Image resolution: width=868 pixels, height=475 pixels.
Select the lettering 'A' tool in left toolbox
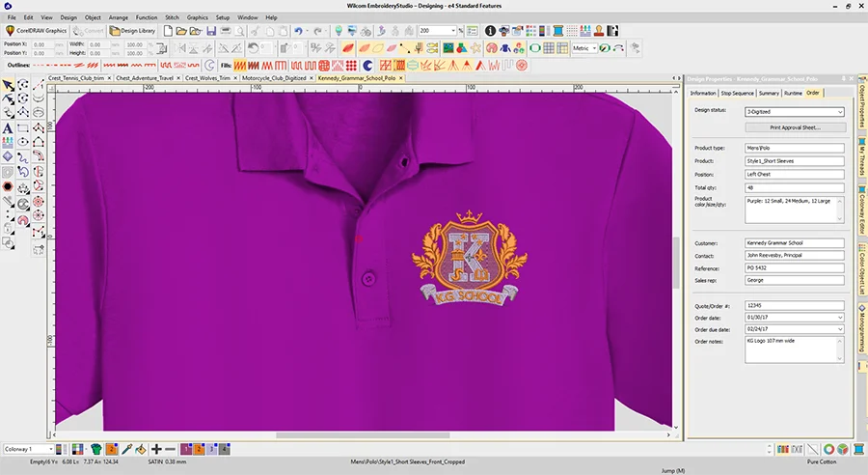pyautogui.click(x=8, y=127)
